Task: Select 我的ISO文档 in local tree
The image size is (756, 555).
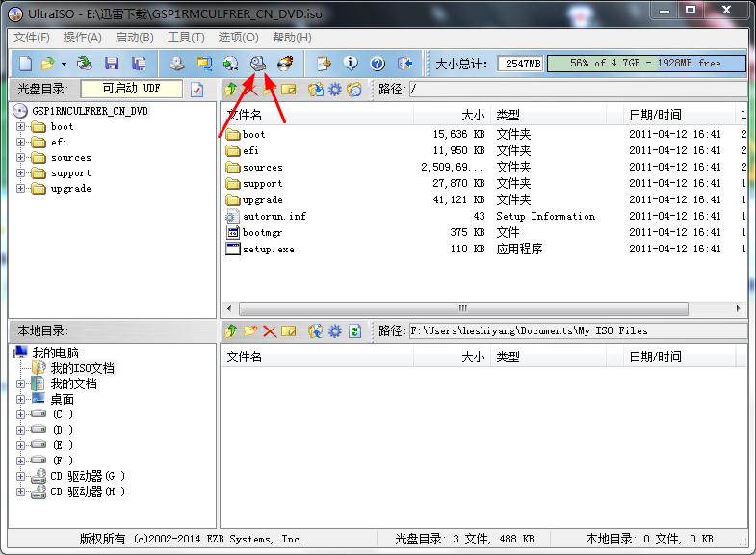Action: (x=83, y=368)
